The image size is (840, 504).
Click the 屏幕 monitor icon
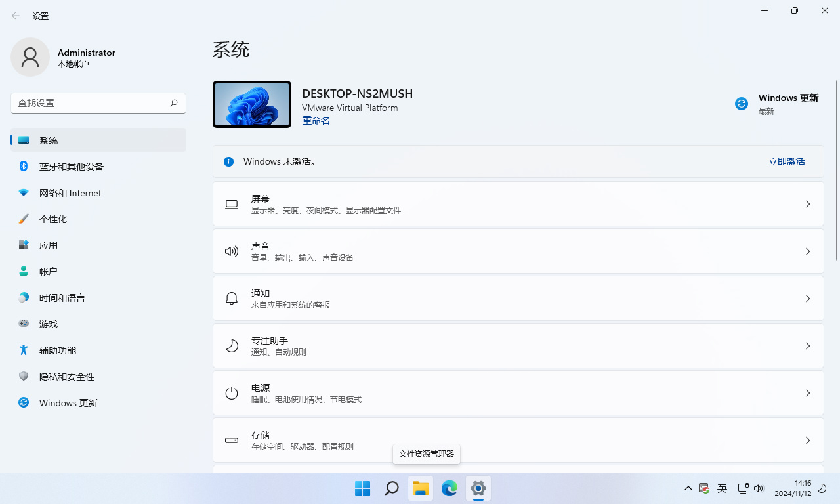pyautogui.click(x=232, y=204)
